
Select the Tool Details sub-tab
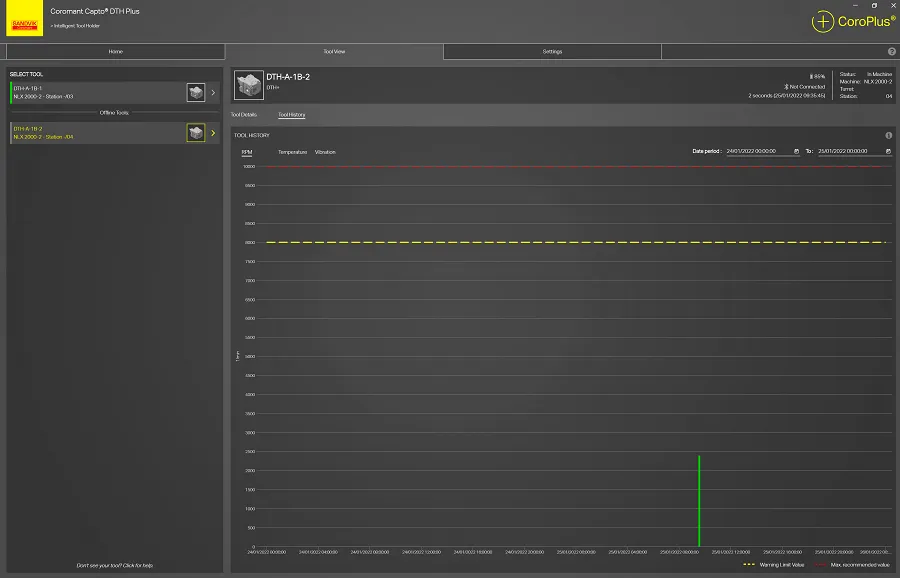pos(244,115)
